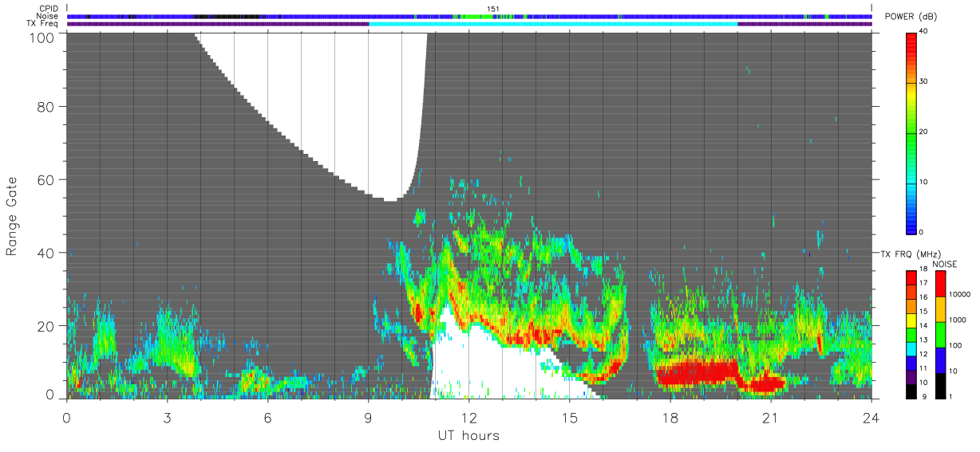Click the 15 tick label on UT axis
Viewport: 980px width, 452px height.
click(569, 418)
